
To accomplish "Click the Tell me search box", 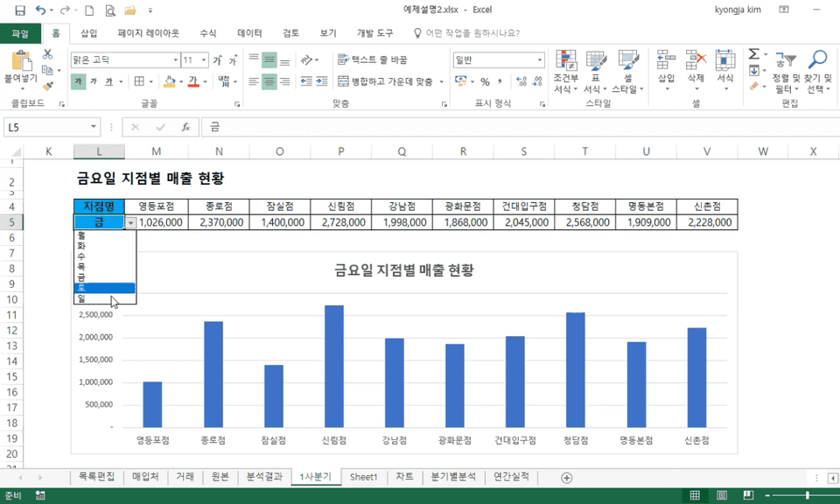I will click(466, 33).
